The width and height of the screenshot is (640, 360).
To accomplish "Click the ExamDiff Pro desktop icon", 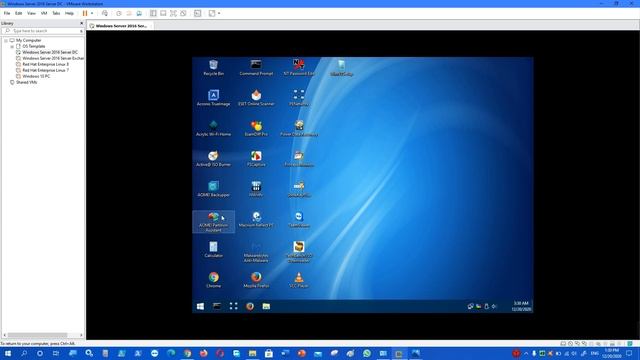I will [256, 129].
